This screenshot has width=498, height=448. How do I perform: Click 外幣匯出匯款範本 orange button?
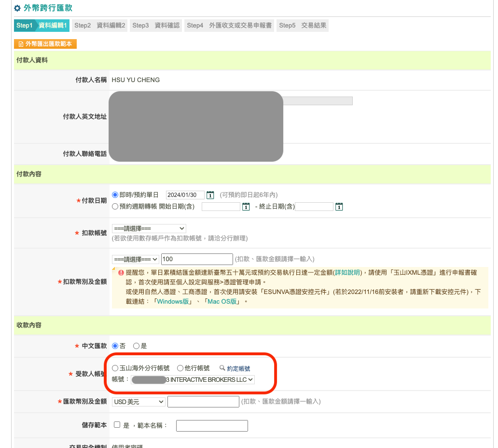pyautogui.click(x=45, y=44)
